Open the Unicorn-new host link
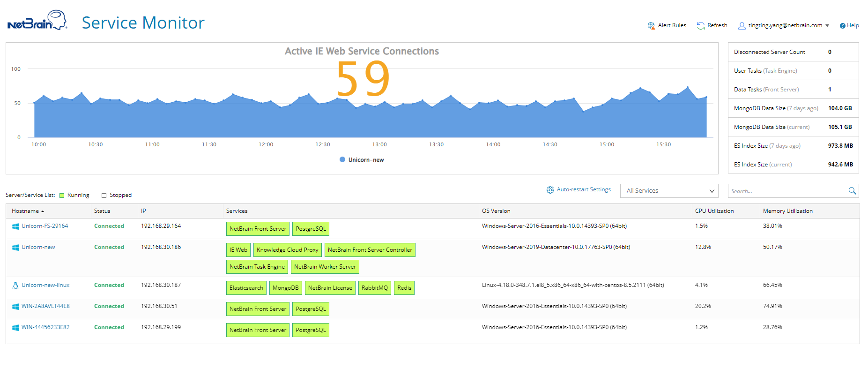868x369 pixels. [38, 247]
